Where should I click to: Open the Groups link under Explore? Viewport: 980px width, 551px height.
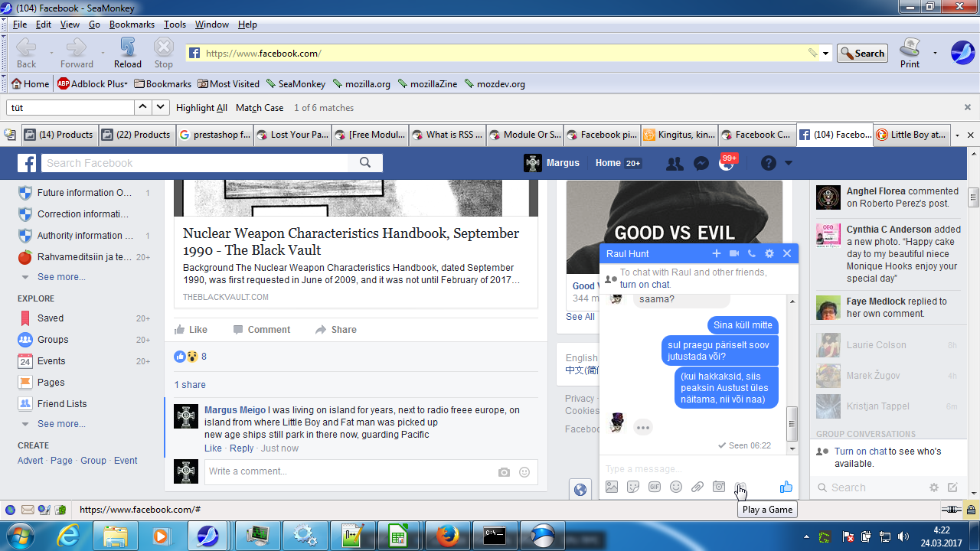[x=53, y=340]
